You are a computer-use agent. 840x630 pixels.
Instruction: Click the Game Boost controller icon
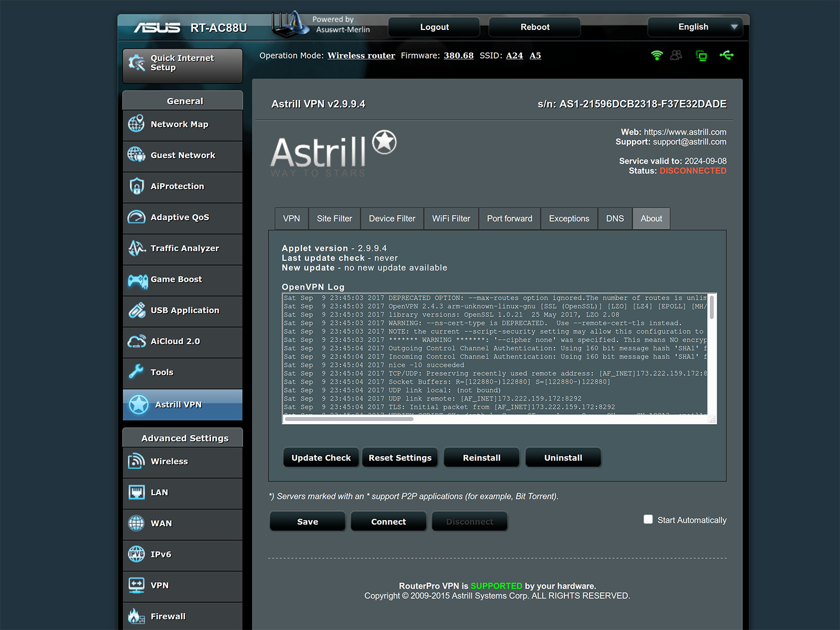tap(138, 281)
